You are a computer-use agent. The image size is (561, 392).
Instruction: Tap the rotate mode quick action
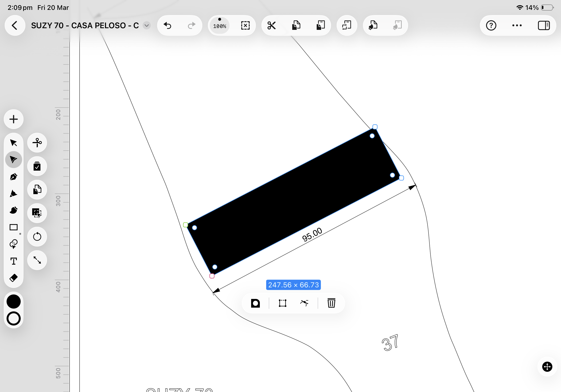pyautogui.click(x=37, y=237)
